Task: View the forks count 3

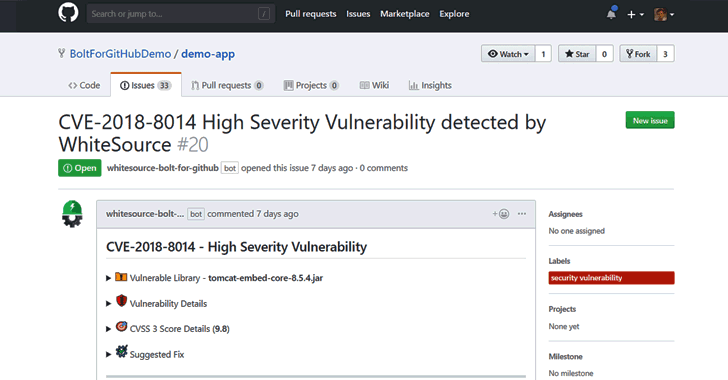Action: (x=665, y=54)
